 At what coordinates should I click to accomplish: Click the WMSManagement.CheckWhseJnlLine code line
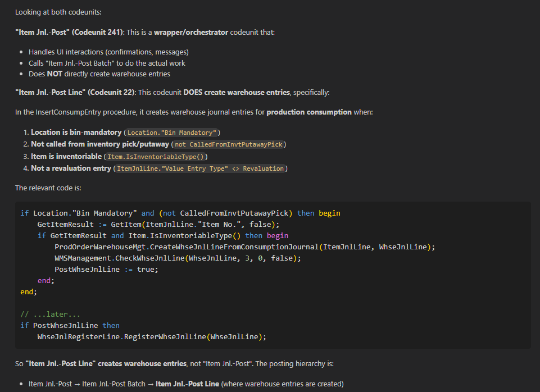[178, 258]
